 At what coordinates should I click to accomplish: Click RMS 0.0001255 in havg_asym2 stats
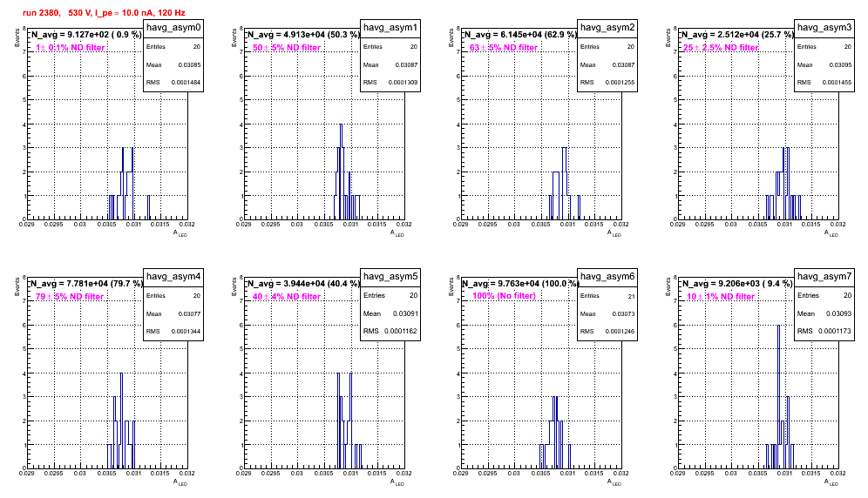click(607, 83)
